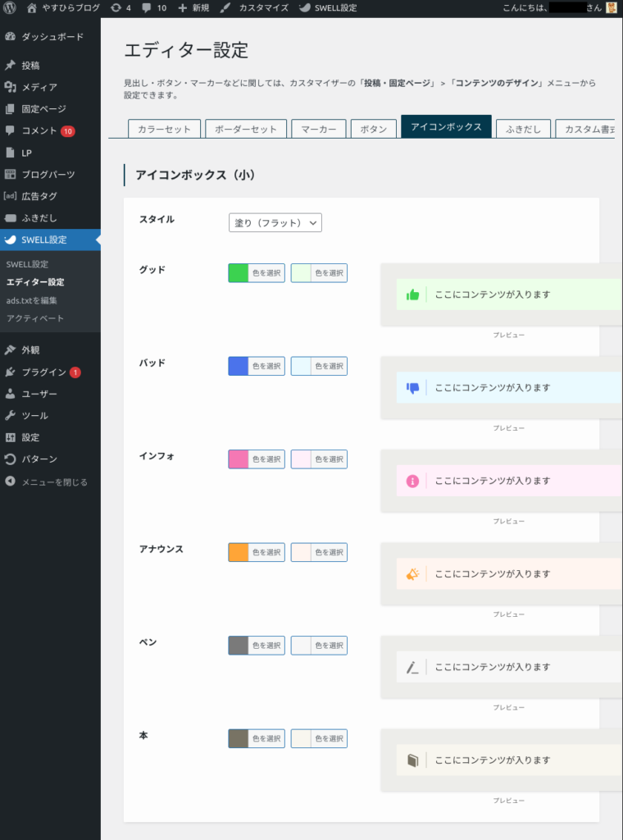The image size is (623, 840).
Task: Click the ツール wrench icon
Action: 10,415
